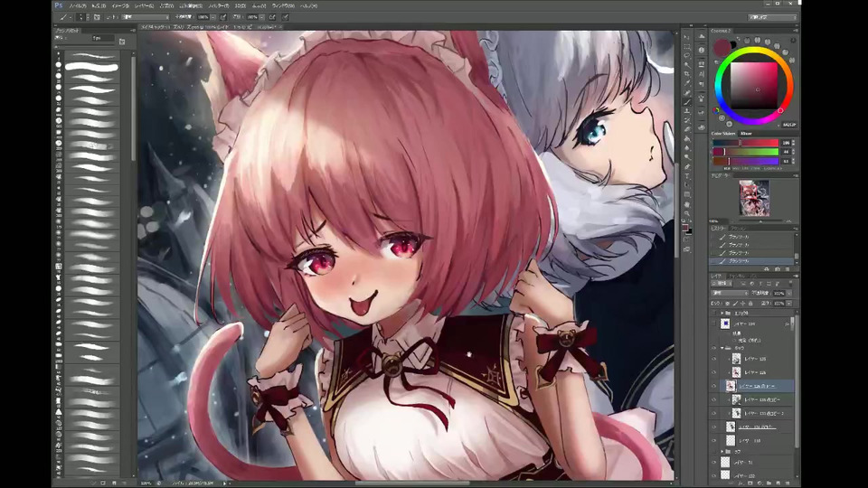Lock transparent pixels of the layer

pyautogui.click(x=727, y=304)
